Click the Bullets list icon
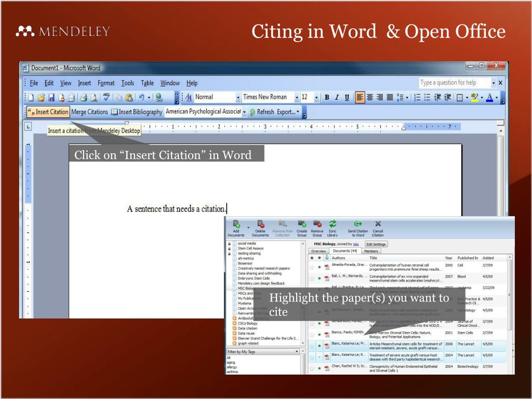The height and width of the screenshot is (399, 532). [x=428, y=98]
